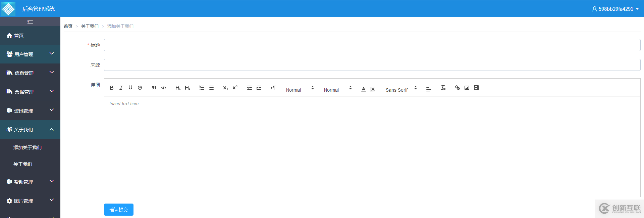644x218 pixels.
Task: Open the text alignment picker
Action: (x=428, y=89)
